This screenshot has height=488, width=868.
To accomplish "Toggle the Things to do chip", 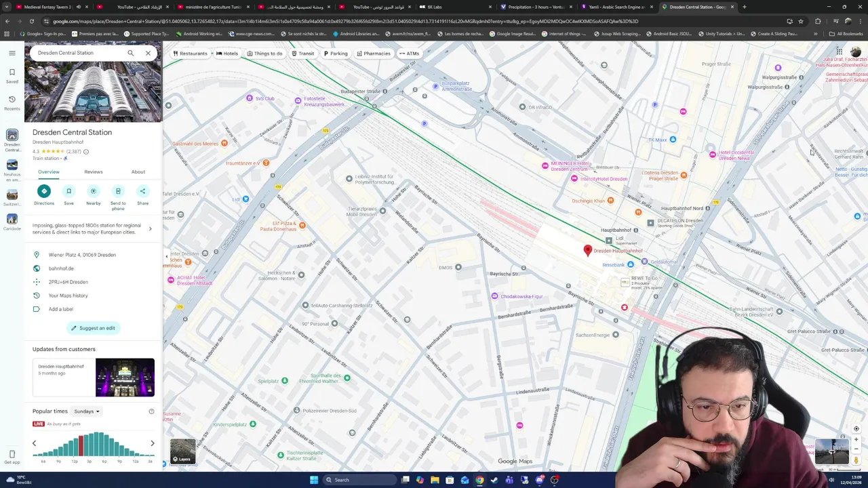I will coord(264,54).
